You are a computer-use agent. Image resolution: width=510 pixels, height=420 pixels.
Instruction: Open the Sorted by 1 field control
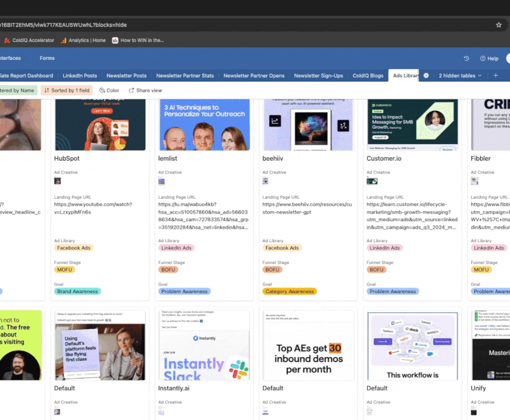tap(67, 91)
